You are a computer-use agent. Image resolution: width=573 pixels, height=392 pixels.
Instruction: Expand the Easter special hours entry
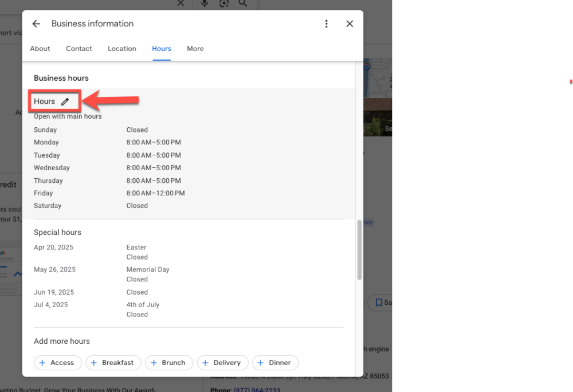point(136,247)
